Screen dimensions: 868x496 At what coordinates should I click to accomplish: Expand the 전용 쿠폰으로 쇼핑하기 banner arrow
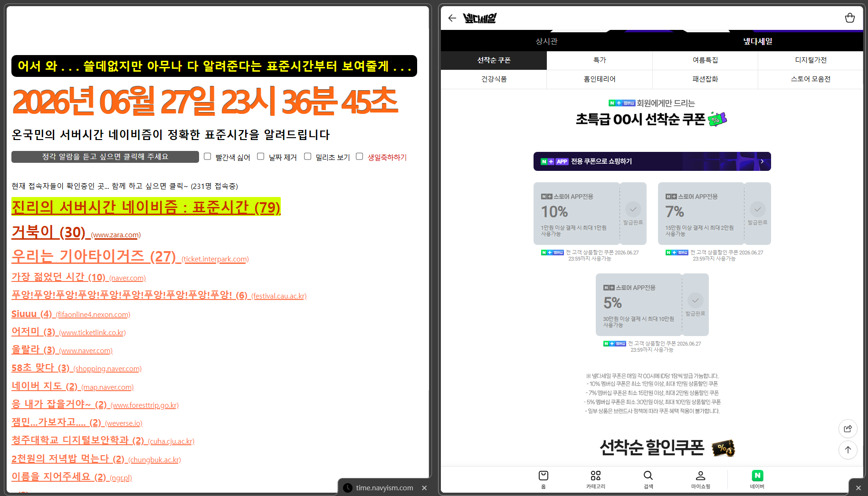(762, 161)
